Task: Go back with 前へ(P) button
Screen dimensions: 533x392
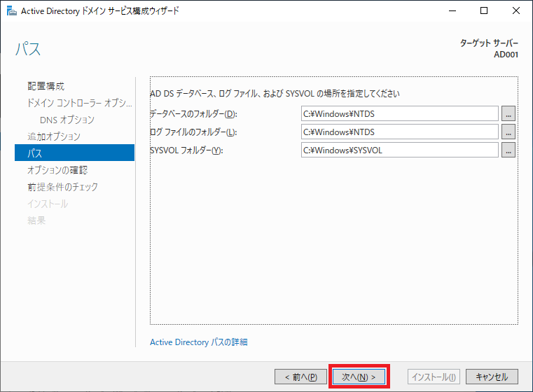Action: [301, 377]
